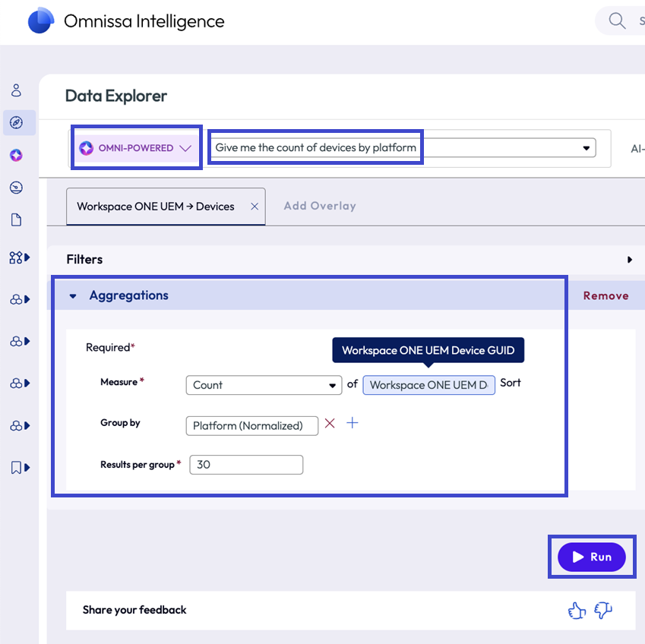Open the search magnifier in header
The image size is (645, 644).
click(x=617, y=21)
